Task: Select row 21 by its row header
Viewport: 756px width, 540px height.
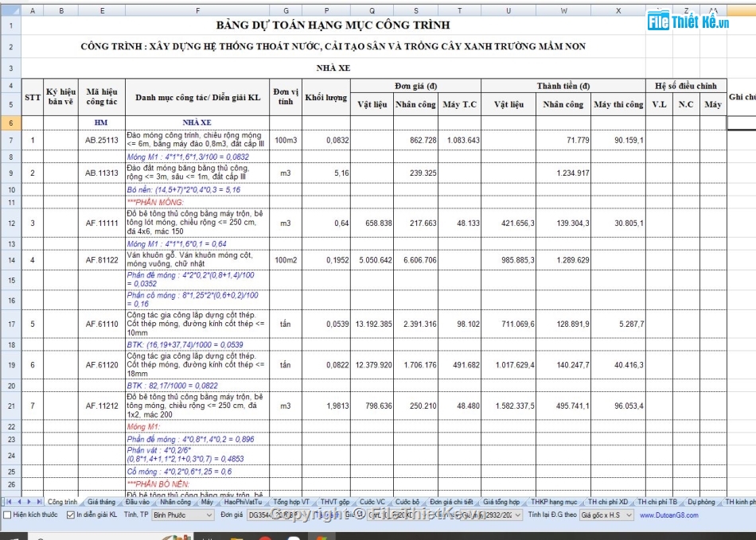Action: point(10,406)
